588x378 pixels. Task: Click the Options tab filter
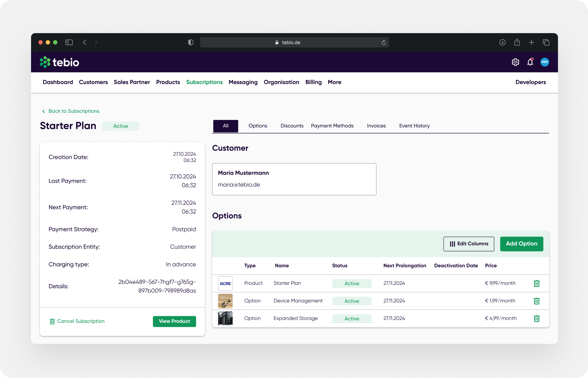[258, 126]
